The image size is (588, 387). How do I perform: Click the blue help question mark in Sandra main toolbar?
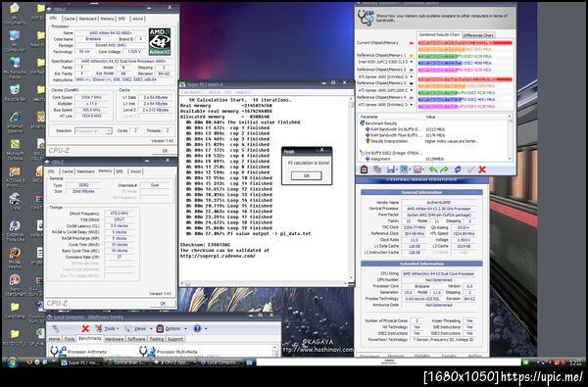click(197, 328)
